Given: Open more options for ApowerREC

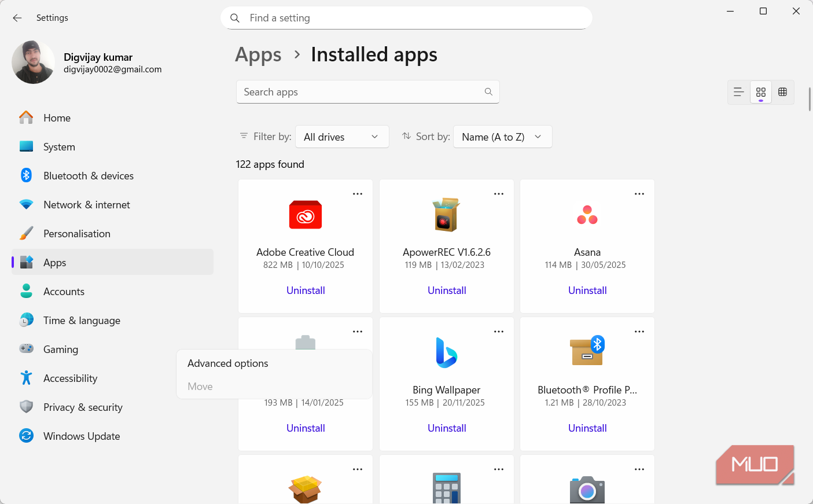Looking at the screenshot, I should [x=499, y=194].
